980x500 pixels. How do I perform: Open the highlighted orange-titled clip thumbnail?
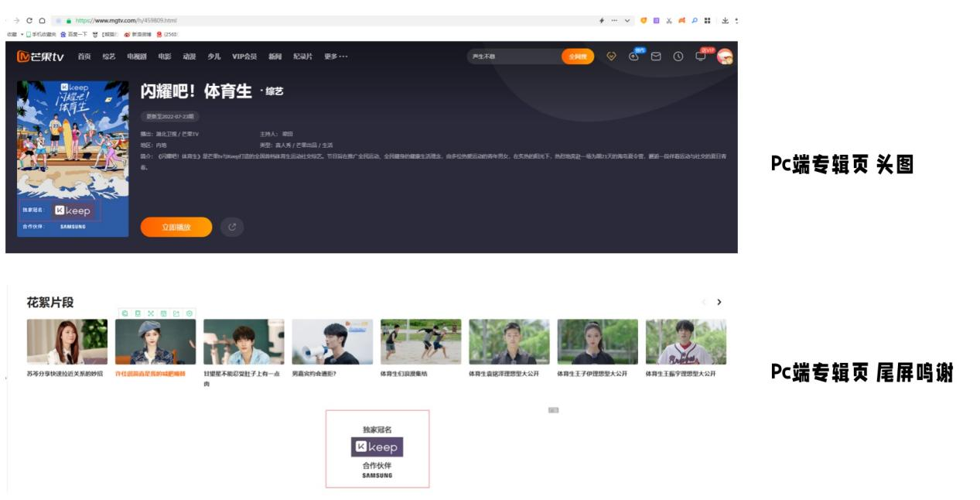(x=155, y=341)
